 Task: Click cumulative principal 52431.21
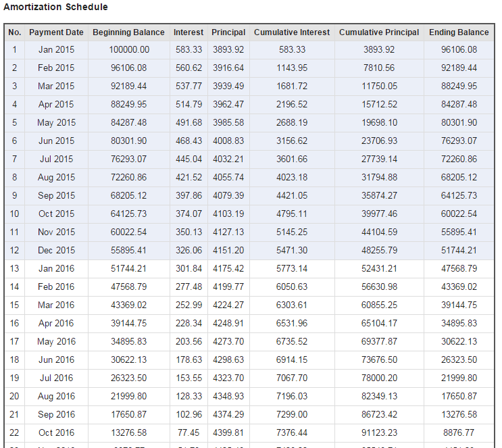click(380, 269)
